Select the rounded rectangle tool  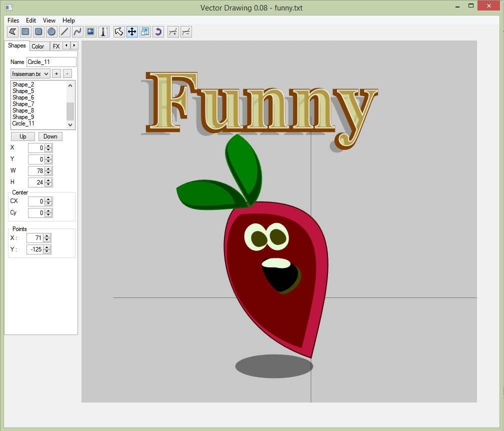pyautogui.click(x=38, y=32)
